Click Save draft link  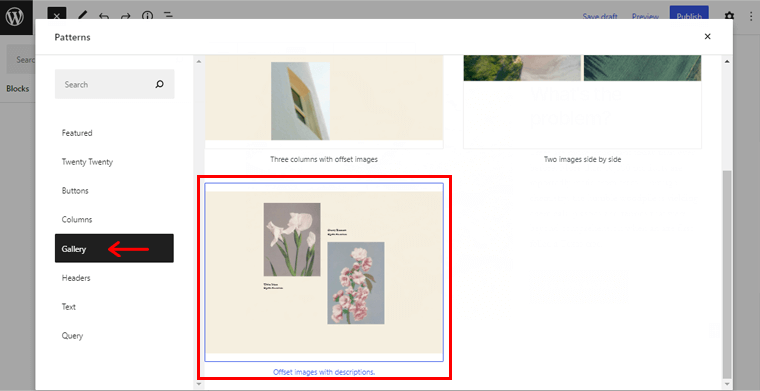pos(600,16)
